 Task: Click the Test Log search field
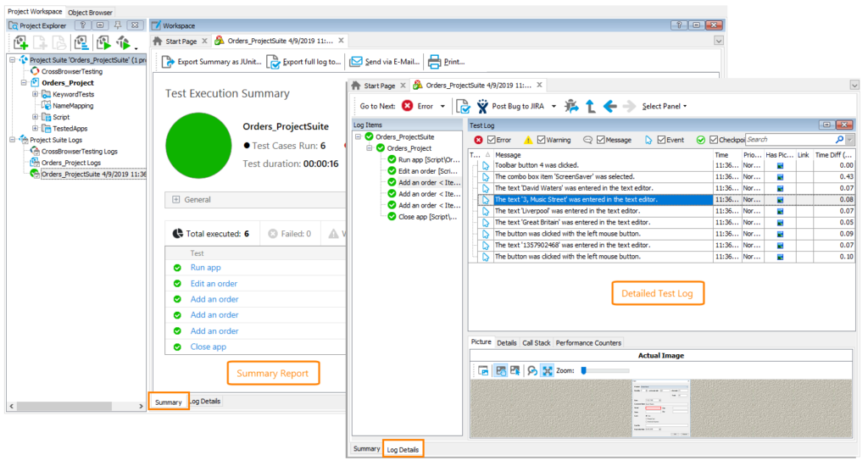(x=790, y=140)
